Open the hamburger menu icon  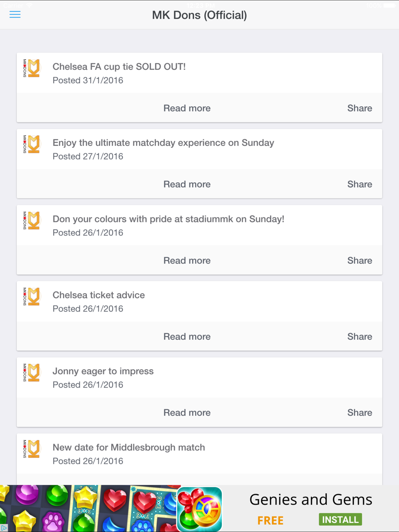pos(15,15)
